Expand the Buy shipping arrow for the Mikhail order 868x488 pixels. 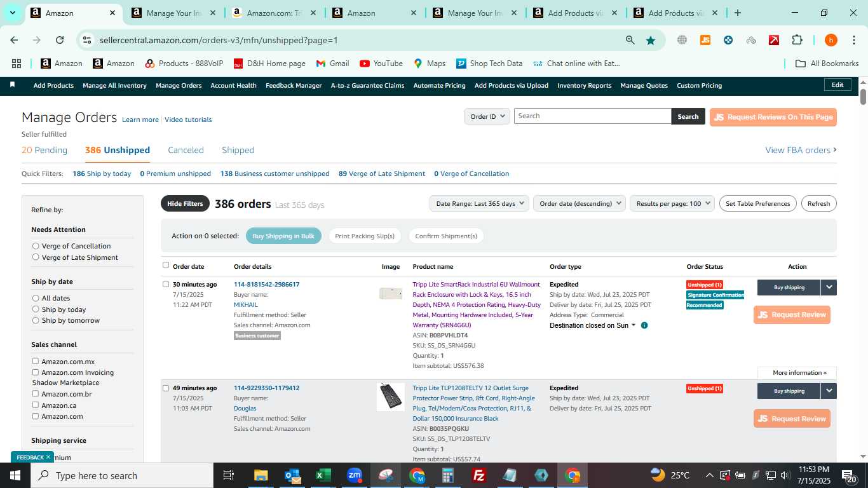click(x=829, y=287)
